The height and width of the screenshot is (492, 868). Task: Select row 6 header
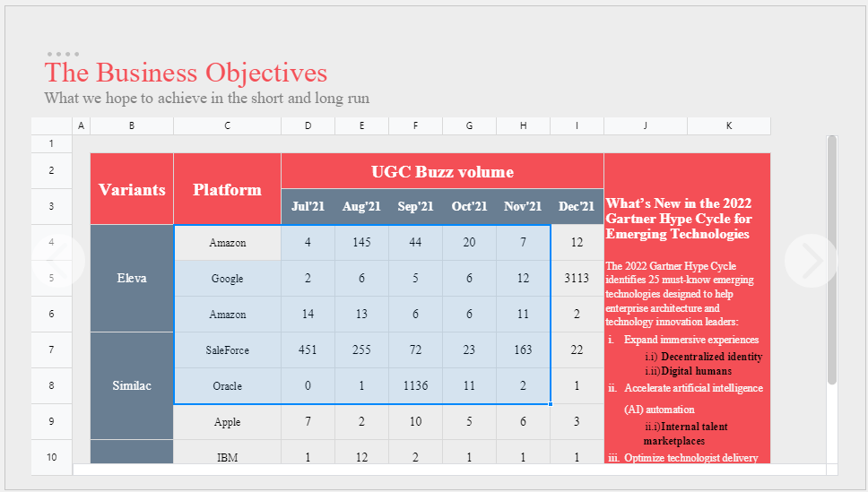coord(51,314)
